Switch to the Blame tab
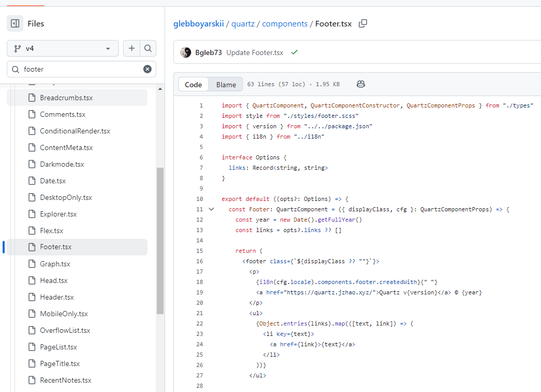The width and height of the screenshot is (541, 392). (226, 85)
